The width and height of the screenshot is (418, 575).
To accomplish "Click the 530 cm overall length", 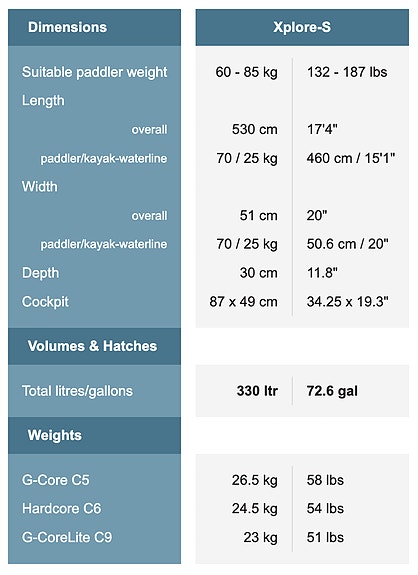I will (254, 129).
